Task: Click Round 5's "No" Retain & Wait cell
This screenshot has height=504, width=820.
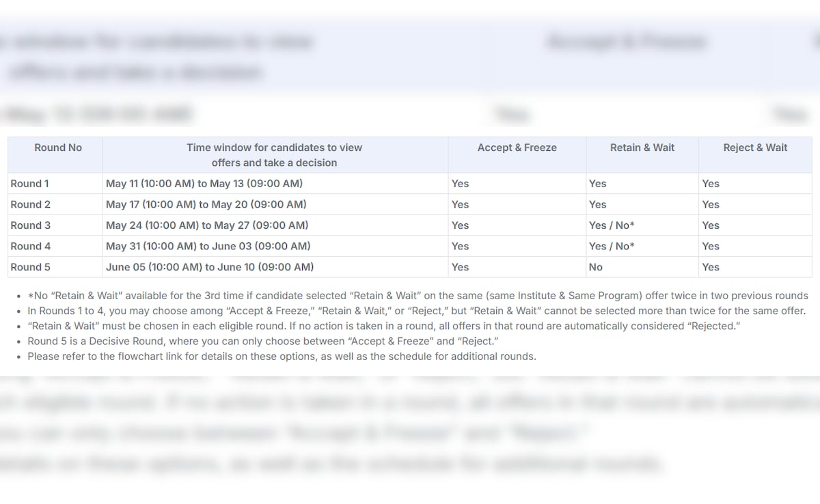Action: tap(596, 267)
